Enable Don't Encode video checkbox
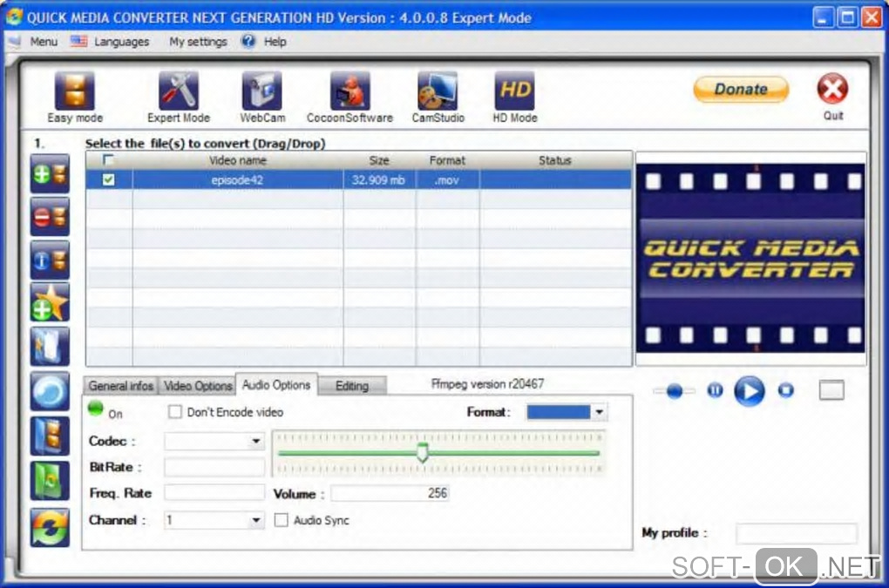The image size is (889, 588). click(175, 412)
